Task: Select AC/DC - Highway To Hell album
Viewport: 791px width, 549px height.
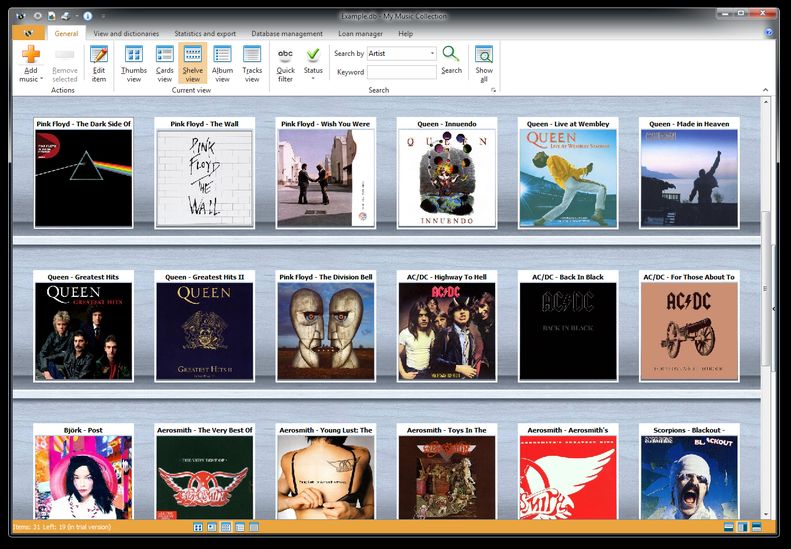Action: point(446,326)
